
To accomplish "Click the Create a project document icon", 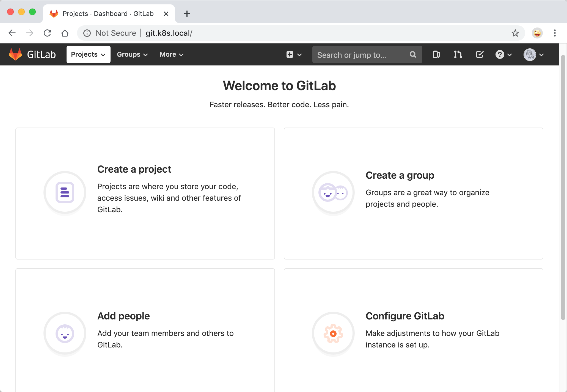I will click(x=65, y=192).
